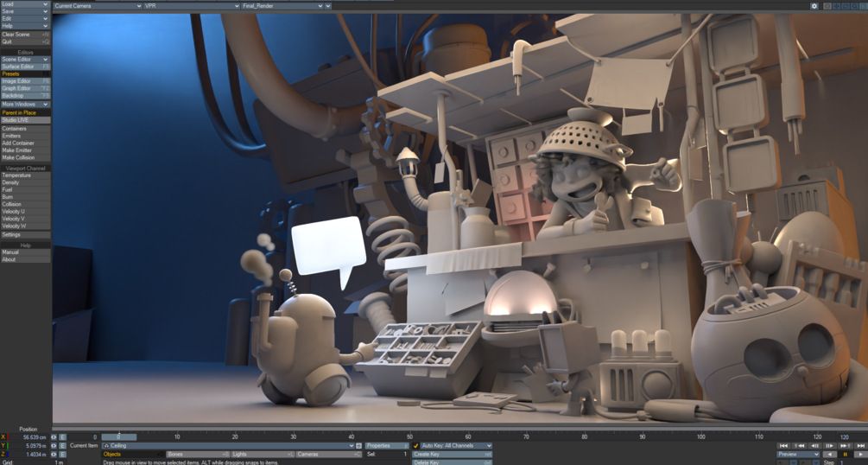Screen dimensions: 868x465
Task: Step back one frame
Action: click(814, 446)
